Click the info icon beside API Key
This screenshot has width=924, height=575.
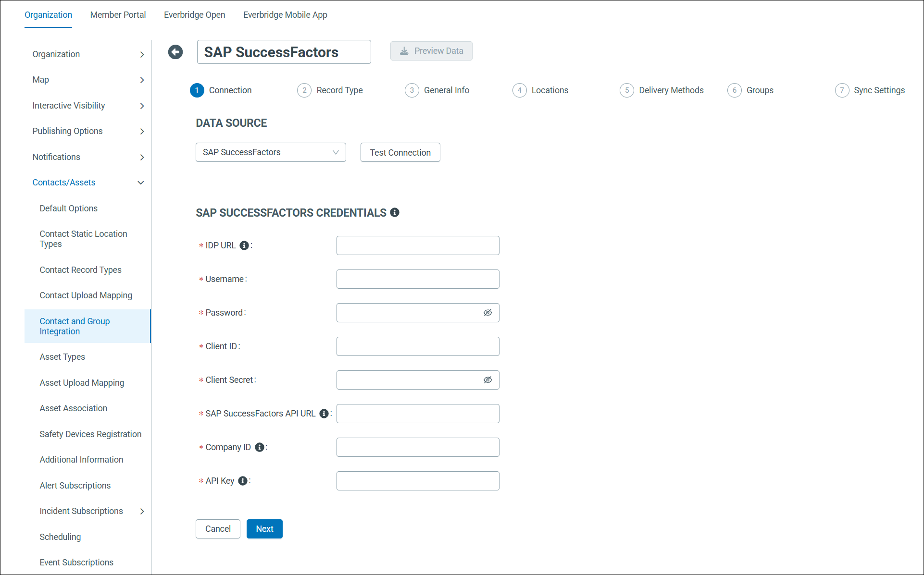pos(243,481)
